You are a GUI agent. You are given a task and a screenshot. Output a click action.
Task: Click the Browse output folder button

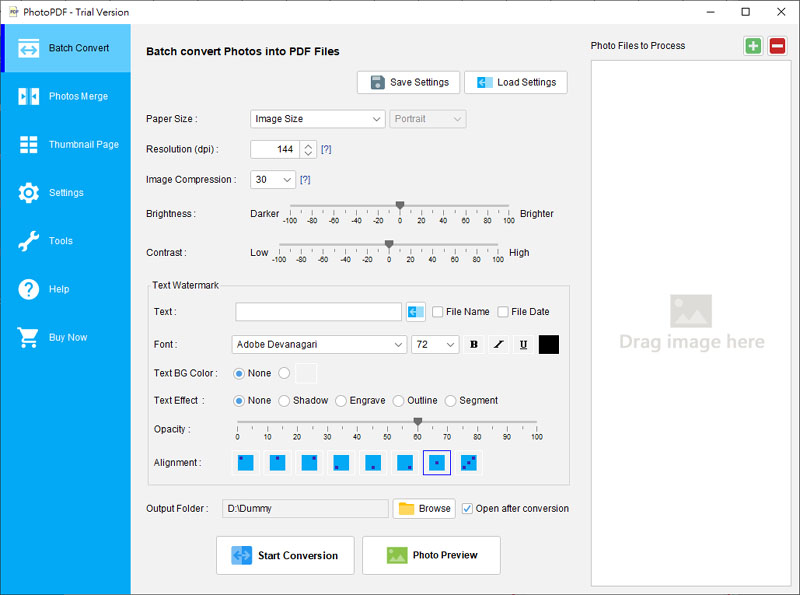(424, 509)
